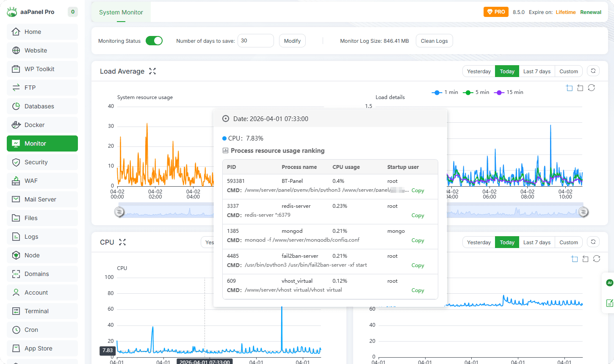Choose Last 7 days for Load Average
This screenshot has width=614, height=364.
click(x=537, y=71)
